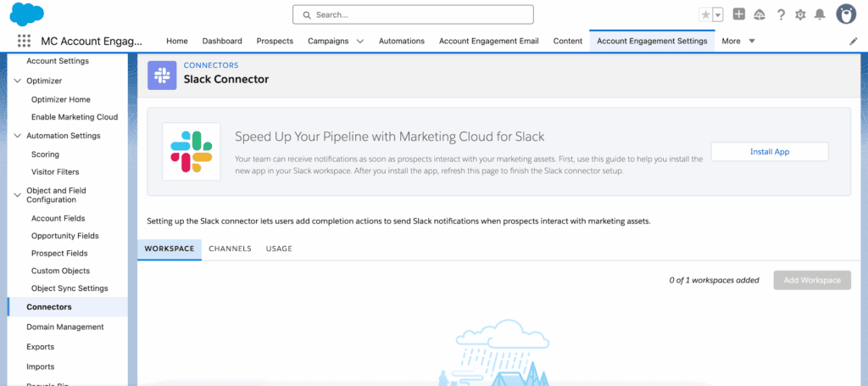The width and height of the screenshot is (868, 386).
Task: Click the Install App button
Action: click(x=770, y=152)
